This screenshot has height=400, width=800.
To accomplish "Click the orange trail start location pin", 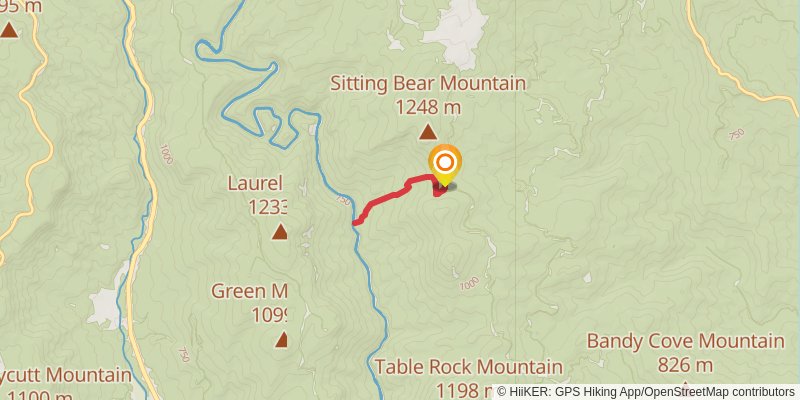I will (445, 164).
